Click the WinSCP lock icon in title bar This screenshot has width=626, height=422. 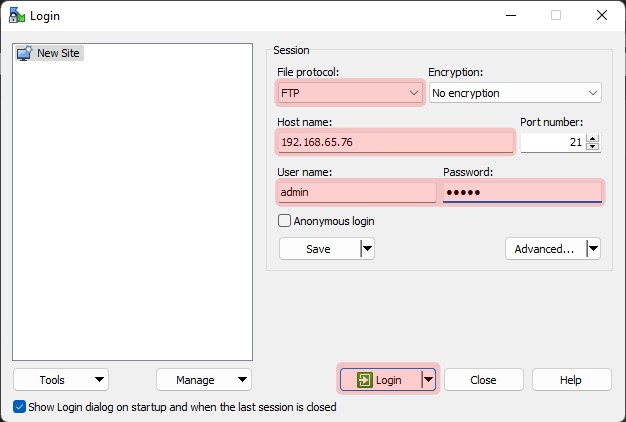pos(15,15)
